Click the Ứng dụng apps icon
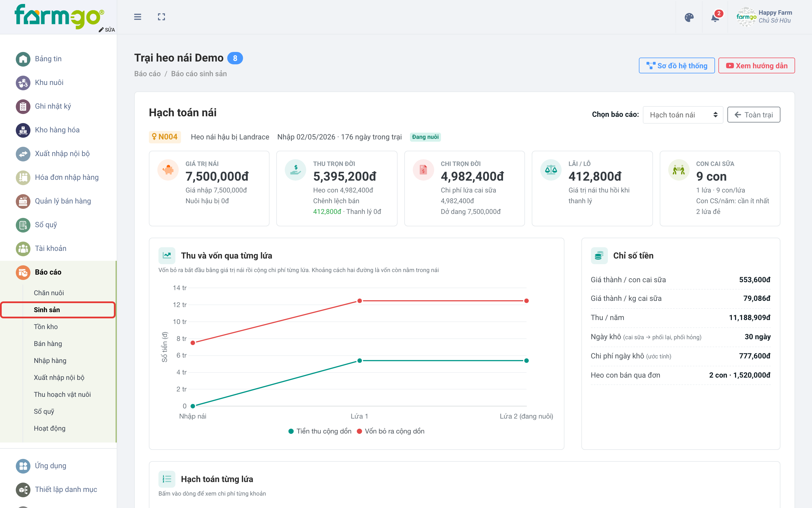812x508 pixels. click(23, 466)
